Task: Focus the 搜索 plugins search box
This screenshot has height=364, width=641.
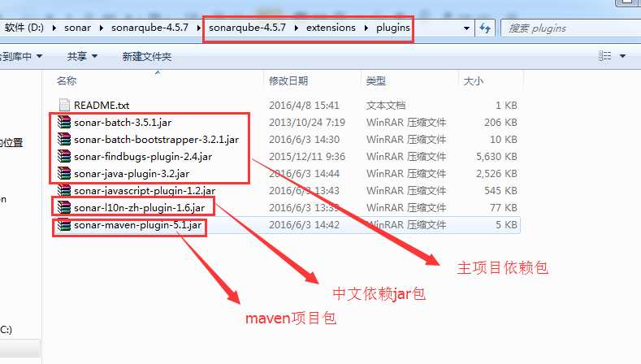Action: [572, 28]
